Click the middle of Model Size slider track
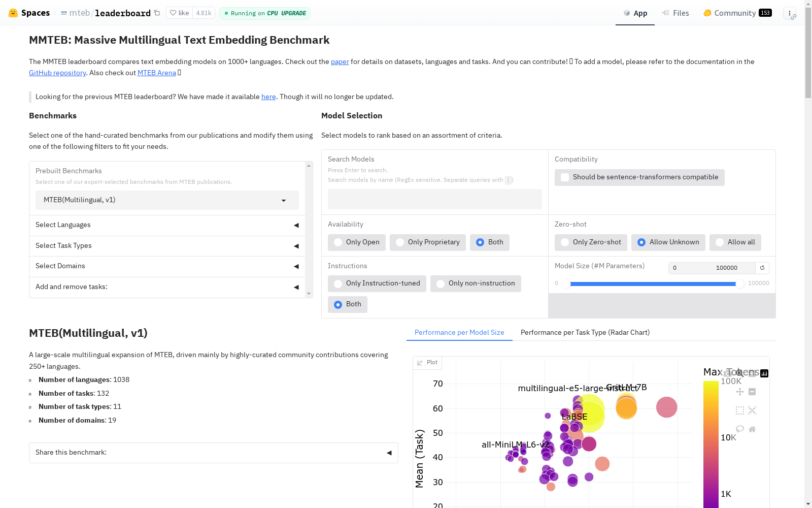This screenshot has height=508, width=812. 653,284
